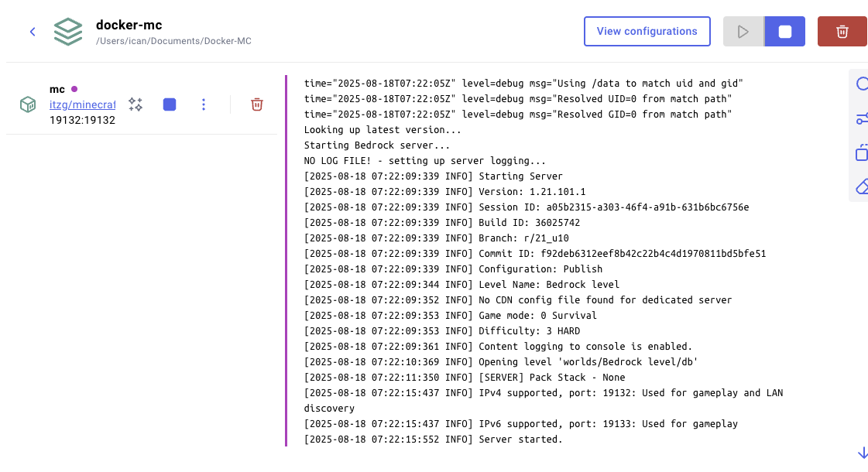The width and height of the screenshot is (868, 472).
Task: Delete the mc container with trash icon
Action: 257,104
